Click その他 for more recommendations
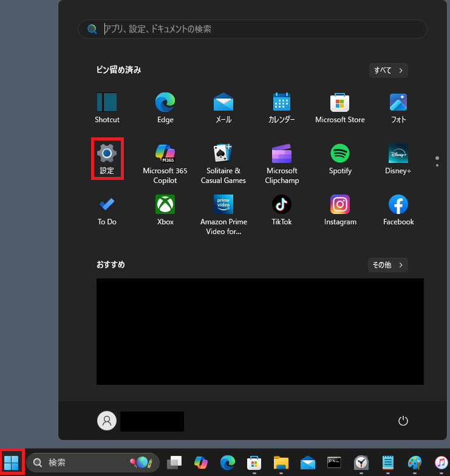Screen dimensions: 450x476 coord(388,265)
